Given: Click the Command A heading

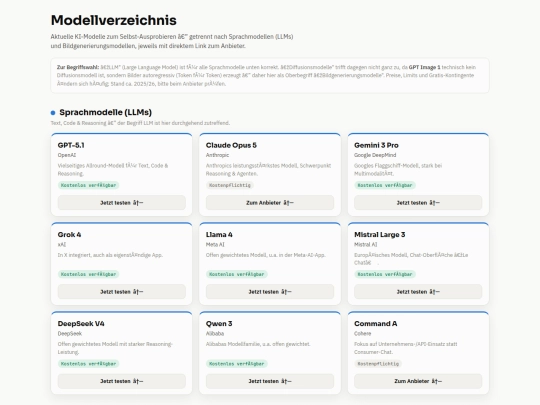Looking at the screenshot, I should tap(375, 323).
